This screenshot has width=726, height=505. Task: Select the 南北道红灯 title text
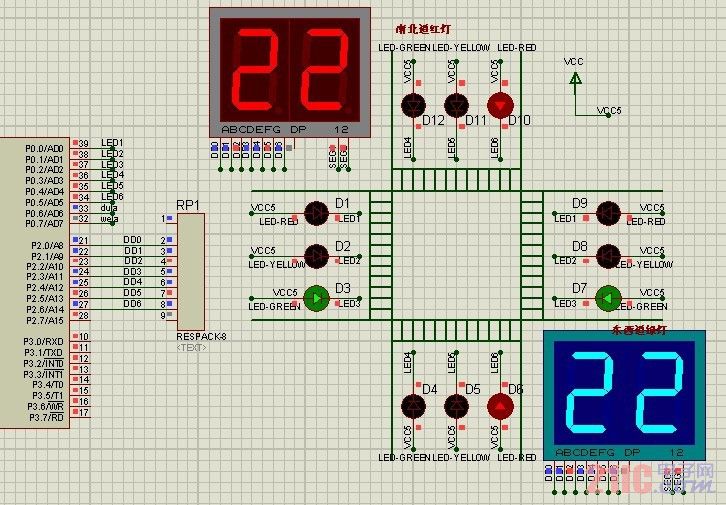point(424,29)
